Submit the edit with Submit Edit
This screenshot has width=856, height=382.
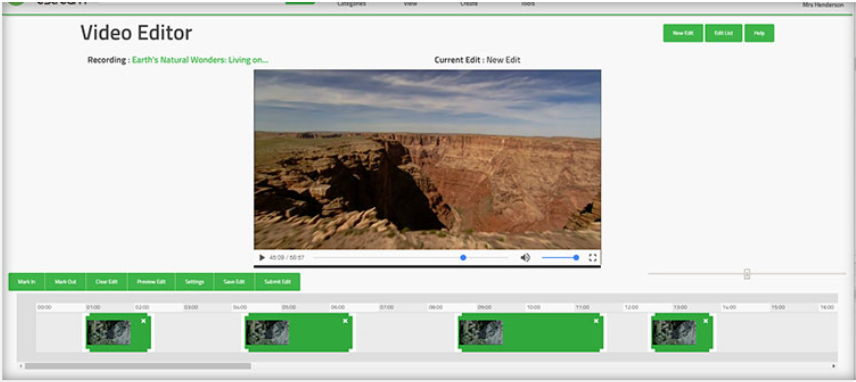pos(277,282)
